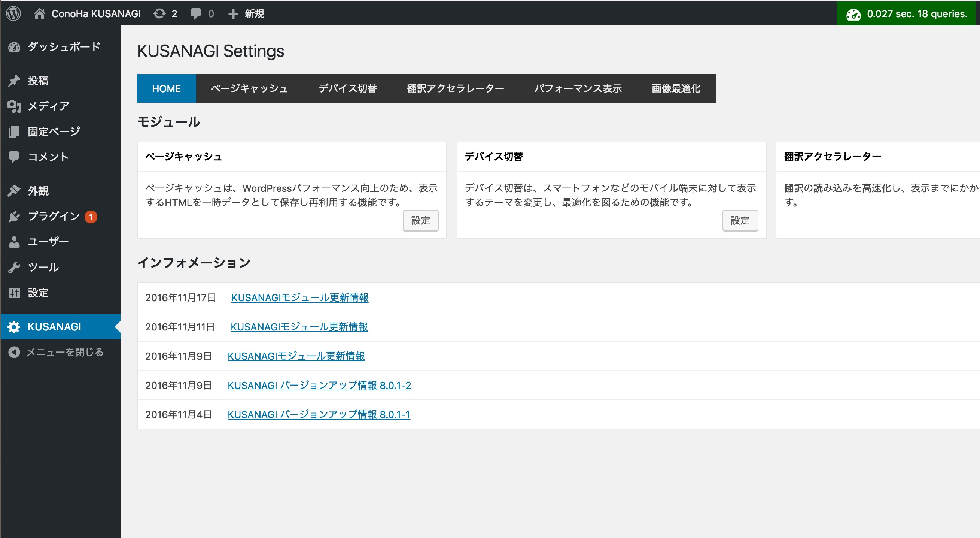Click the 固定ページ pages icon
Screen dimensions: 980x538
pyautogui.click(x=15, y=132)
